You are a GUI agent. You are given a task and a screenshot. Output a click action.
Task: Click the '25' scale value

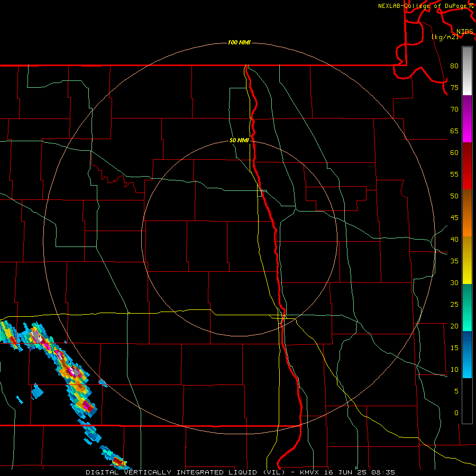[454, 304]
